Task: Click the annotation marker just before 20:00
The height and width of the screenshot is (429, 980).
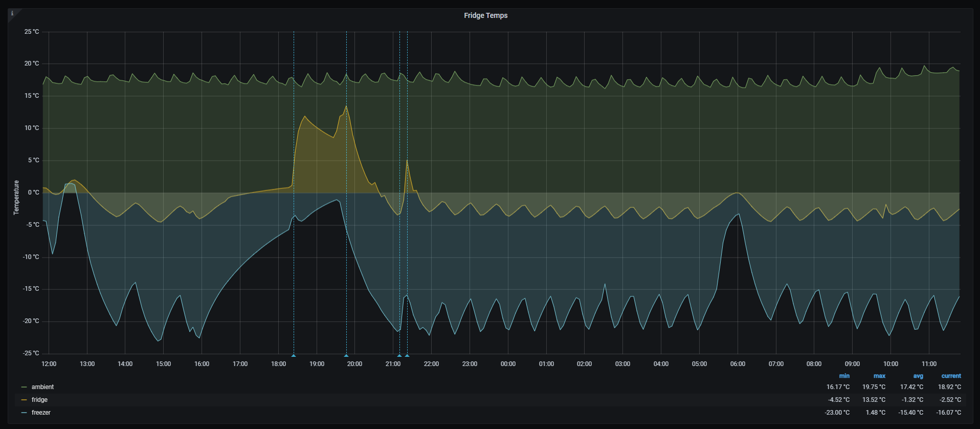Action: point(346,355)
